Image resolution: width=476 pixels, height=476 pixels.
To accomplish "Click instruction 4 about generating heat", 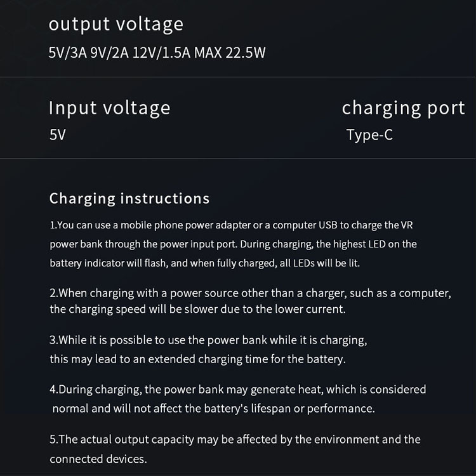I will (237, 389).
